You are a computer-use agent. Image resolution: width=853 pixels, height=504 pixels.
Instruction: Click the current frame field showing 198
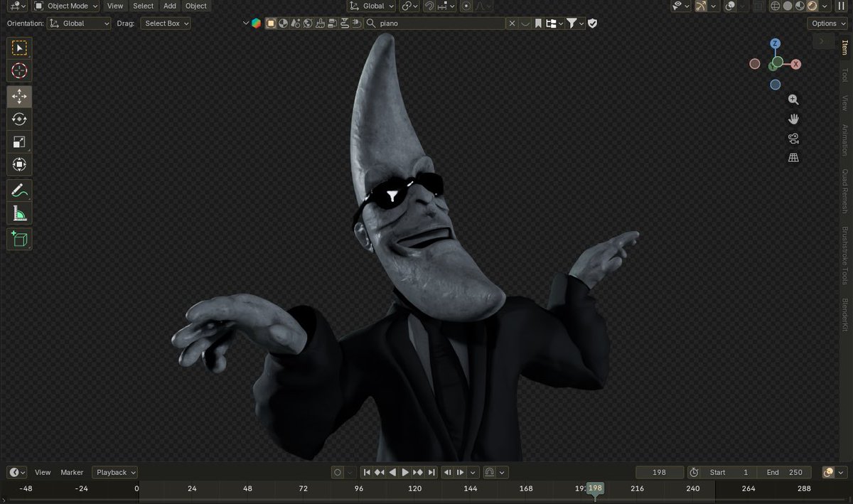coord(659,472)
